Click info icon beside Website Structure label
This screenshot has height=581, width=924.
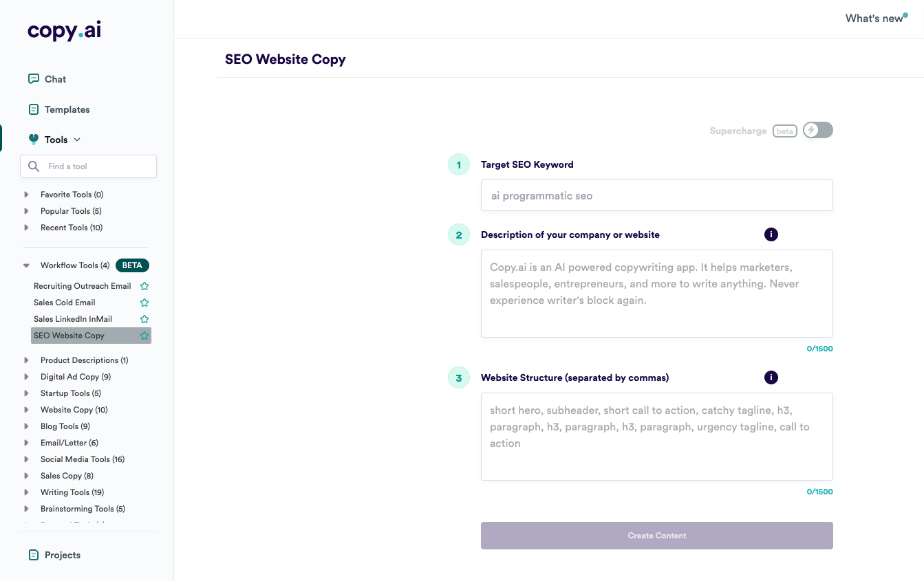(x=771, y=377)
